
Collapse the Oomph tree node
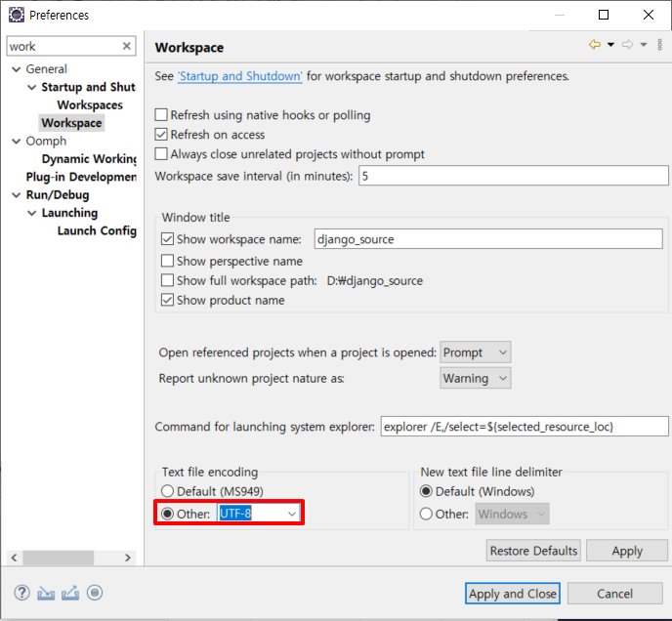(x=17, y=141)
